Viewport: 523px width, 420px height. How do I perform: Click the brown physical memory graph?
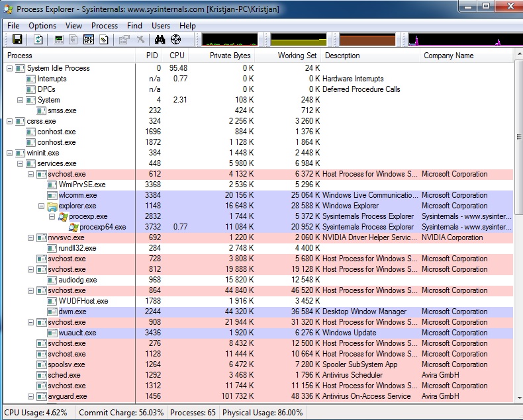pos(367,39)
